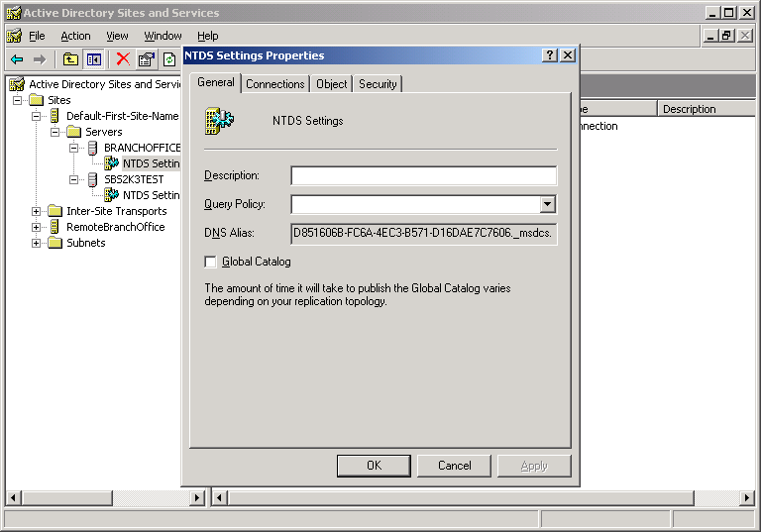
Task: Open Properties via the toolbar properties icon
Action: (146, 59)
